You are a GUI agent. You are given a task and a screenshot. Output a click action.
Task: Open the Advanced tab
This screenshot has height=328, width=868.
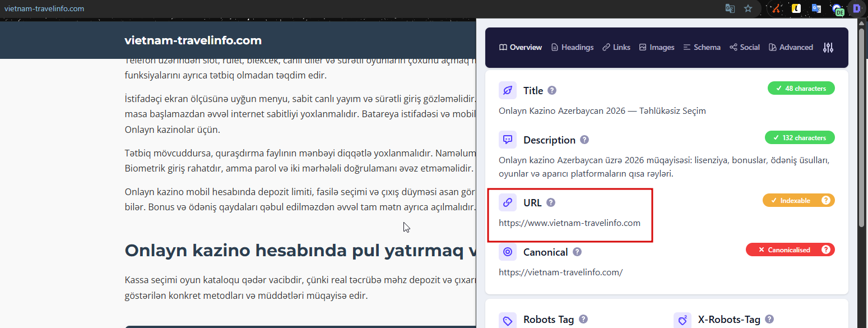(x=791, y=48)
